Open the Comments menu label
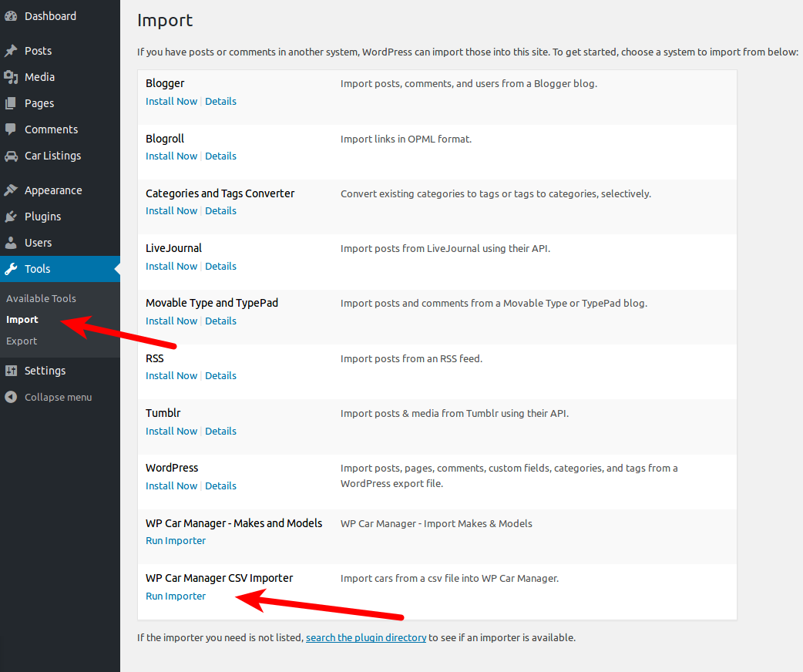Screen dimensions: 803x672 (51, 129)
